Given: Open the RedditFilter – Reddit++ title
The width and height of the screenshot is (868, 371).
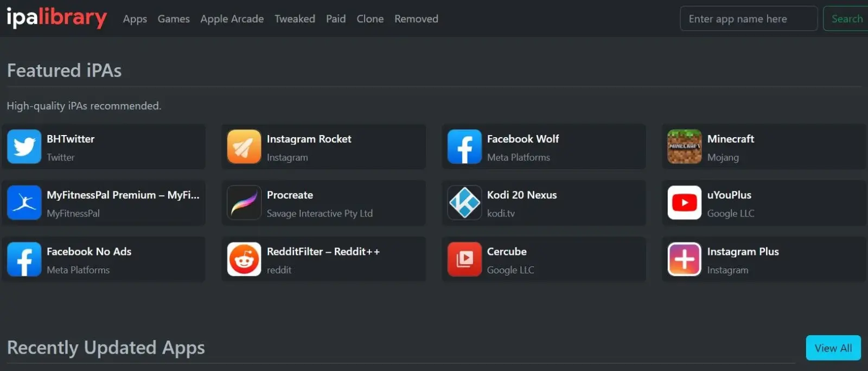Looking at the screenshot, I should point(323,252).
